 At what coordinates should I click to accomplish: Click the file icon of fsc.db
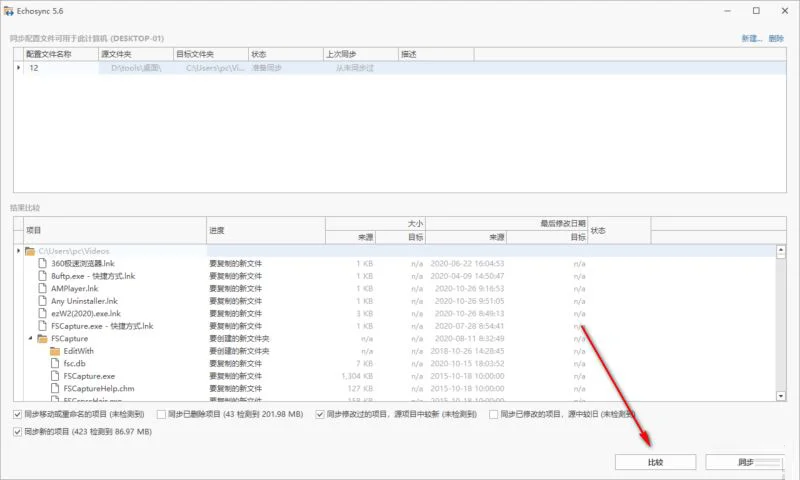pos(55,363)
